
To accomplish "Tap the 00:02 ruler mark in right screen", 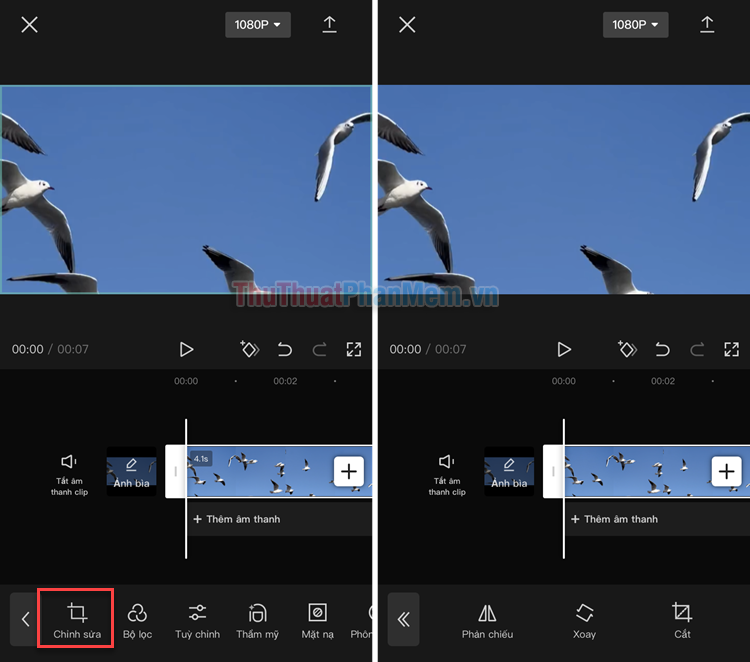I will [663, 381].
